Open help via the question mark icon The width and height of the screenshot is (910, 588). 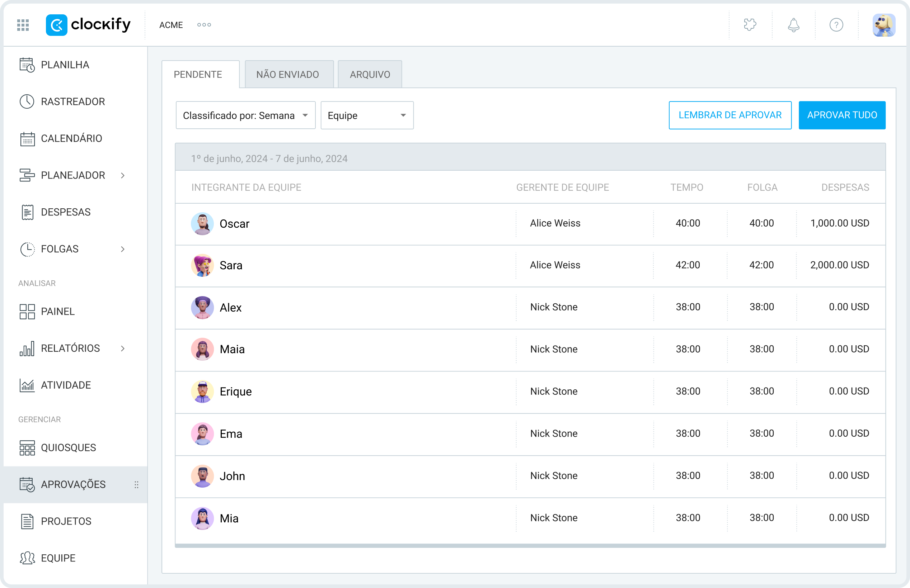point(836,25)
